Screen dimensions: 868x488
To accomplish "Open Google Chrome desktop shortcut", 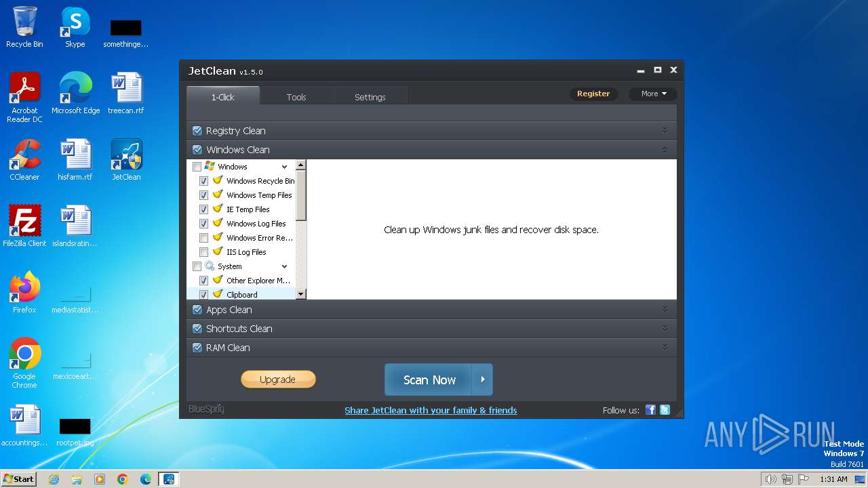I will click(x=24, y=363).
